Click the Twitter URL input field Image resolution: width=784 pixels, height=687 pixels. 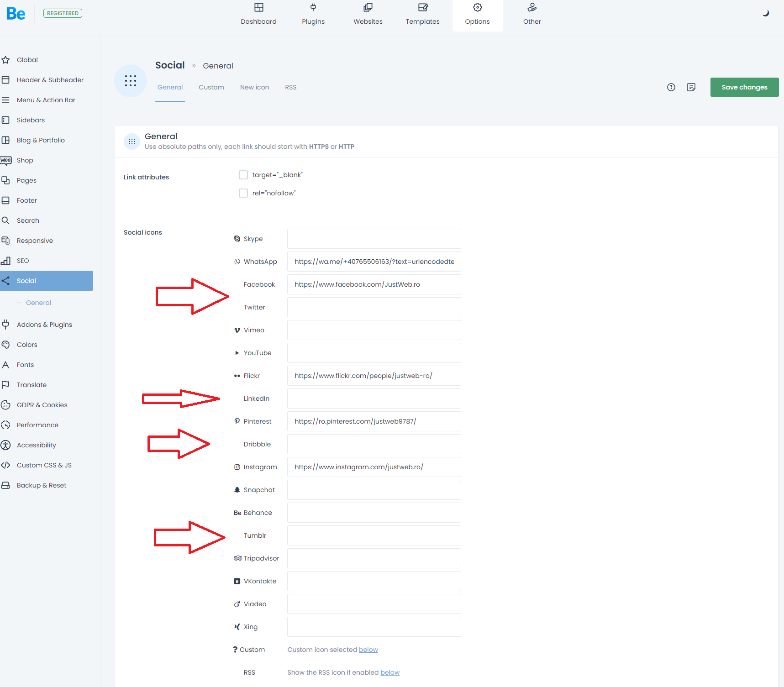pyautogui.click(x=374, y=307)
